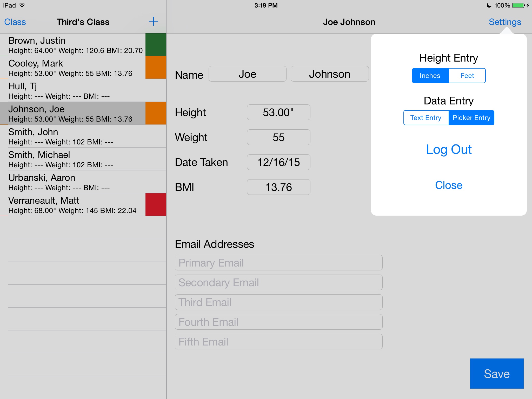The height and width of the screenshot is (399, 532).
Task: Open the Height picker field showing 53.00"
Action: (278, 112)
